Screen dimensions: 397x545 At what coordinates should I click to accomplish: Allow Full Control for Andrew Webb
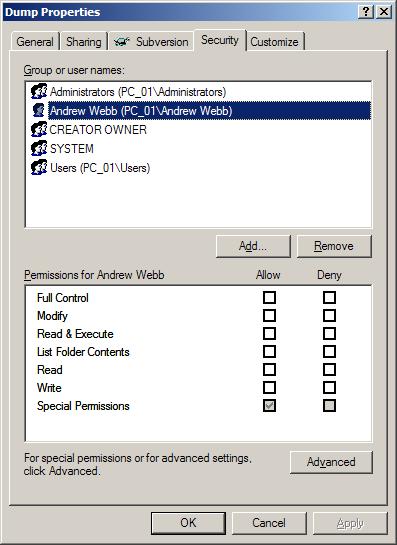(269, 298)
